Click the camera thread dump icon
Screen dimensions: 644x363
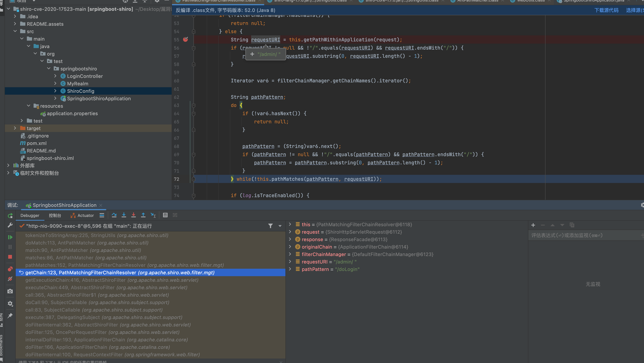pyautogui.click(x=10, y=291)
